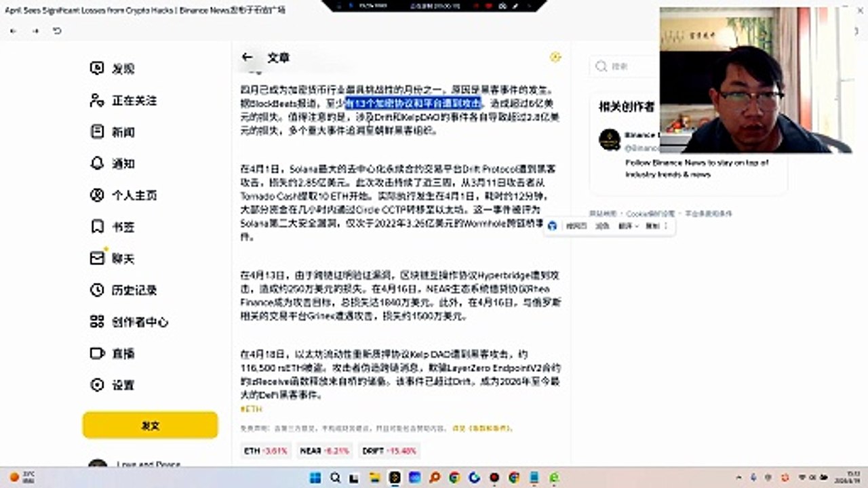
Task: Select the highlighted blue text in article
Action: [413, 103]
